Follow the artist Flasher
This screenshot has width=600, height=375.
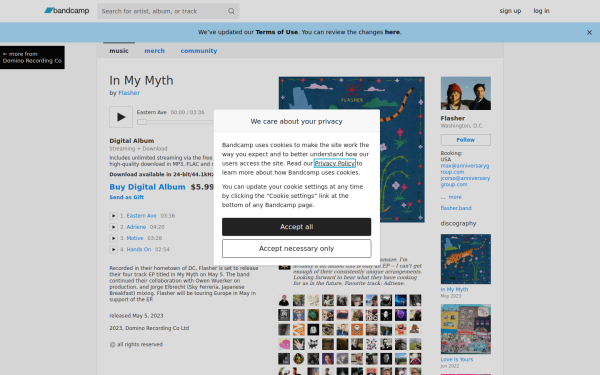[x=466, y=140]
